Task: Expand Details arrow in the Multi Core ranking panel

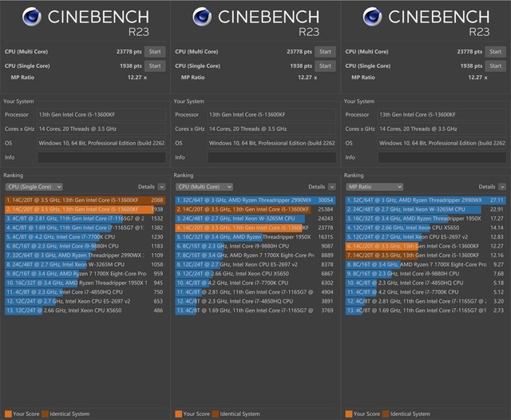Action: click(332, 187)
